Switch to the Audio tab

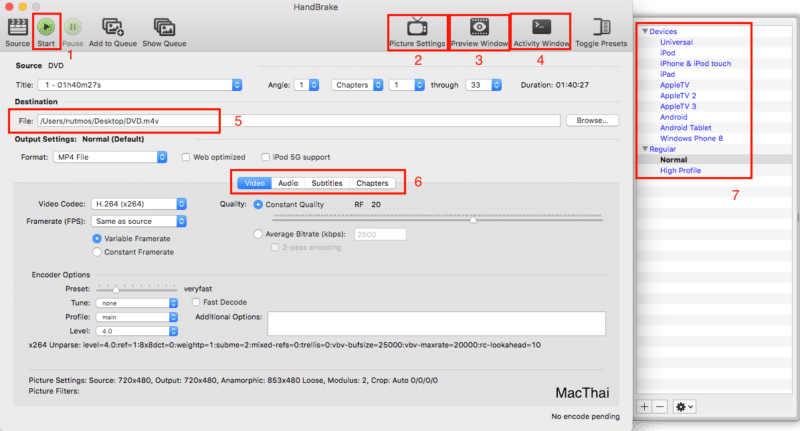[x=288, y=183]
